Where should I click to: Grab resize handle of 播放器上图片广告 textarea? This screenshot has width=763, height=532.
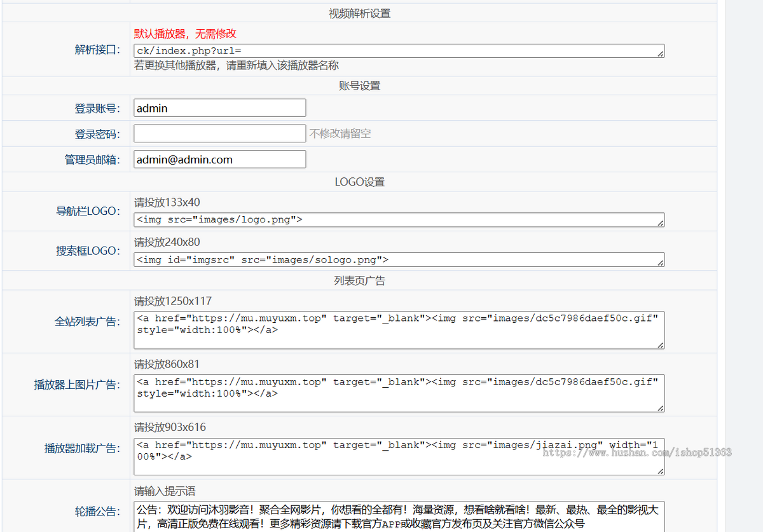click(661, 409)
